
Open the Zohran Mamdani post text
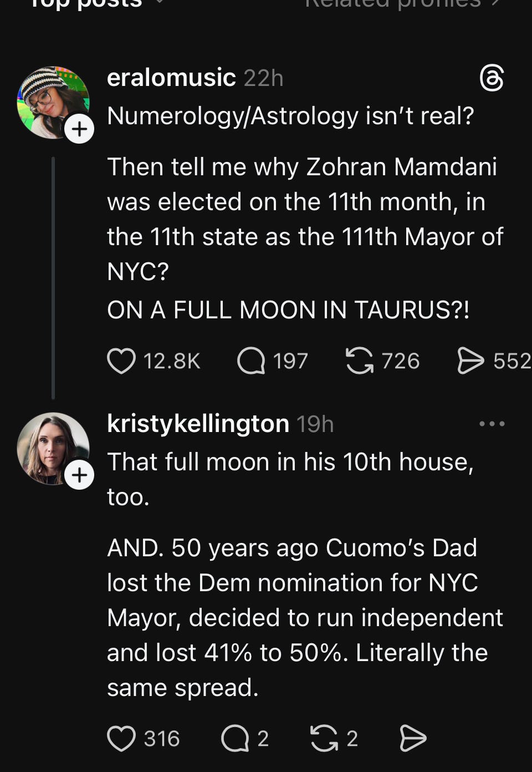[305, 219]
